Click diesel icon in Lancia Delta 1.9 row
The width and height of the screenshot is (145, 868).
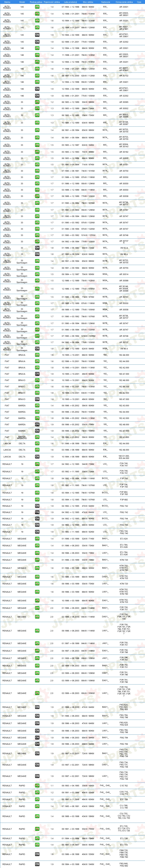point(37,456)
